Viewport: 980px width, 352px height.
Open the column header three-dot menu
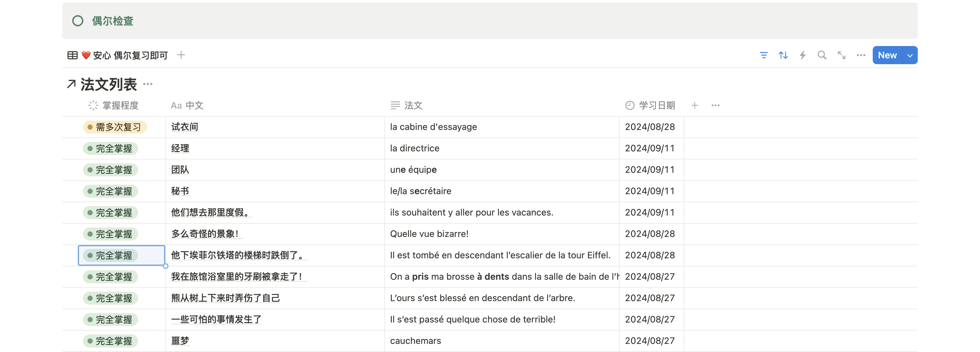(x=715, y=105)
